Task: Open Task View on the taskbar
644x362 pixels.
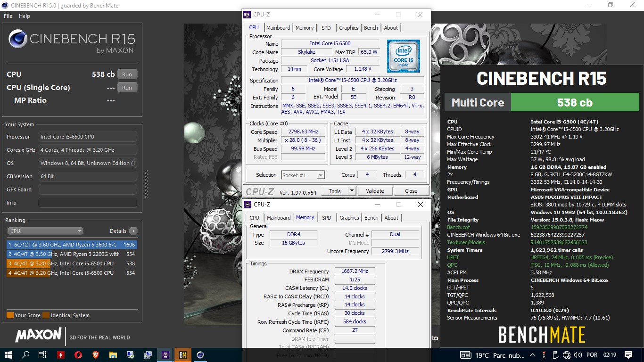Action: tap(42, 355)
